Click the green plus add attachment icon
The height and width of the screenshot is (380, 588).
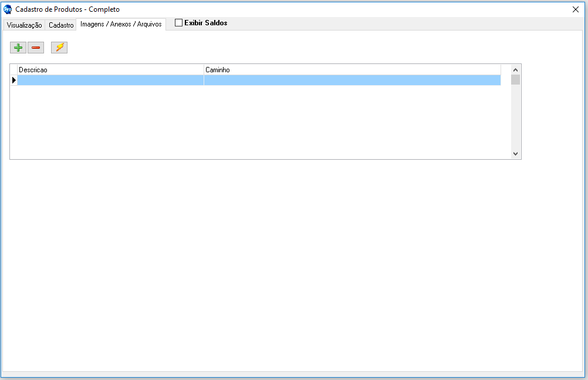point(18,48)
